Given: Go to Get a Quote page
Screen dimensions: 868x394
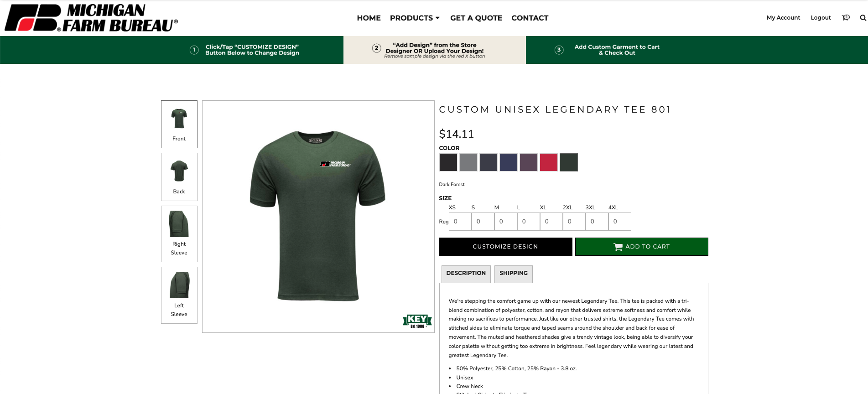Looking at the screenshot, I should 476,18.
